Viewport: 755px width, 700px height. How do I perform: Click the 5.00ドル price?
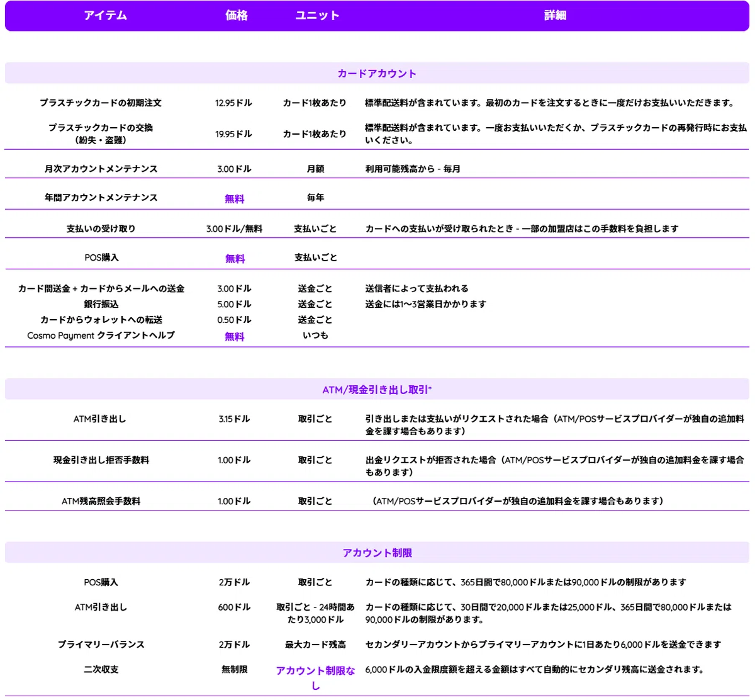pos(234,304)
